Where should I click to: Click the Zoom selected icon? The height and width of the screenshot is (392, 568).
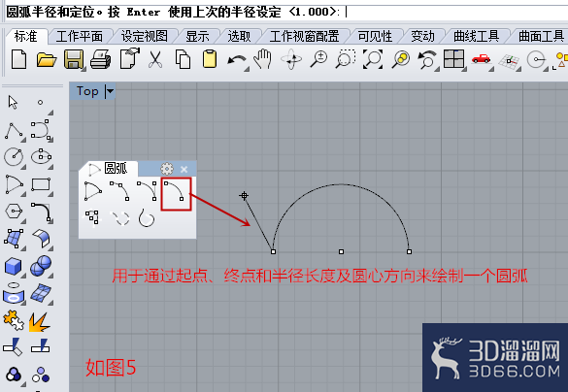tap(401, 59)
